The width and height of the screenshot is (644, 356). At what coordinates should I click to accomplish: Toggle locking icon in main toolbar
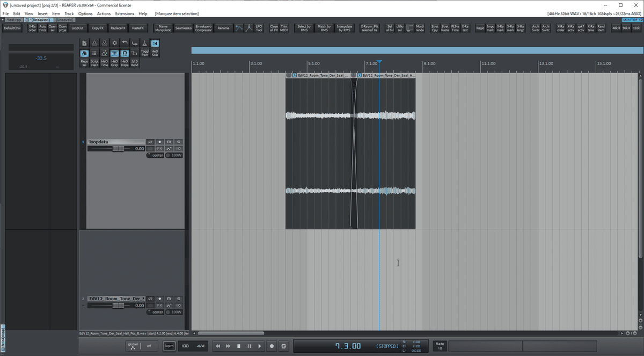[135, 53]
